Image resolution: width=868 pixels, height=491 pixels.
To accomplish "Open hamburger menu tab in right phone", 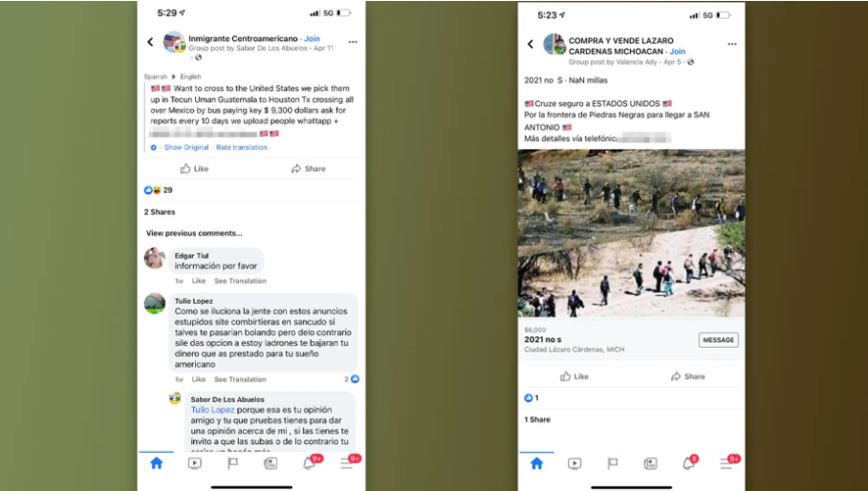I will point(727,462).
